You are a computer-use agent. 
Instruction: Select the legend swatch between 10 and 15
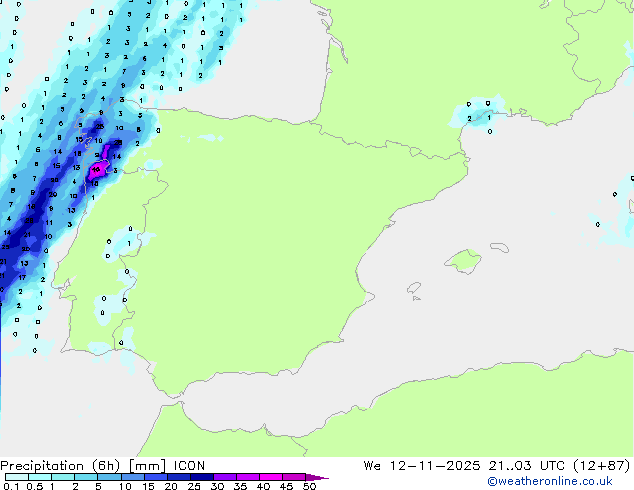click(133, 477)
